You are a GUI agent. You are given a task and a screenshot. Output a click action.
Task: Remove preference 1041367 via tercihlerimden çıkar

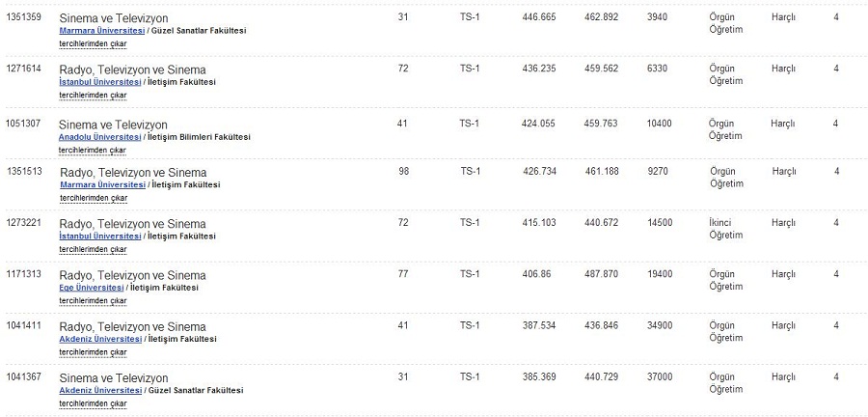click(93, 403)
